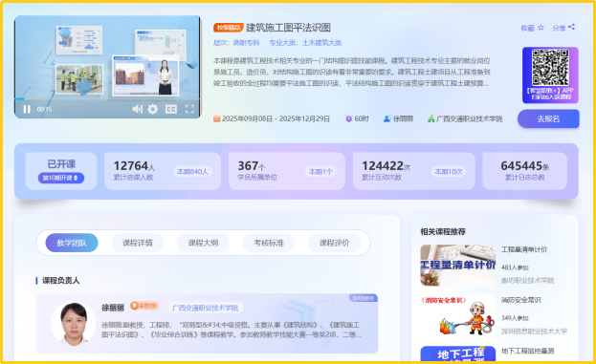Click the 副教授 title badge
Viewport: 596px width, 364px height.
pos(144,306)
